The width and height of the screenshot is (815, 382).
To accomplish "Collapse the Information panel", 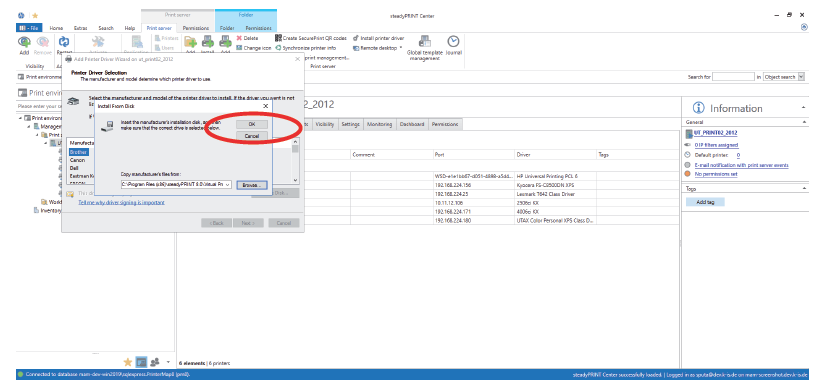I will (x=804, y=108).
